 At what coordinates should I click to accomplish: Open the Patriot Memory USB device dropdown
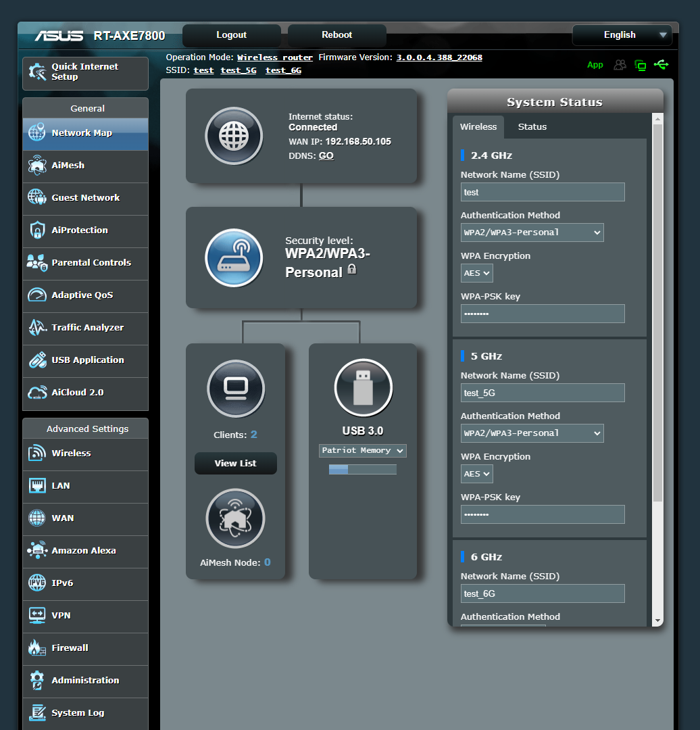(363, 451)
